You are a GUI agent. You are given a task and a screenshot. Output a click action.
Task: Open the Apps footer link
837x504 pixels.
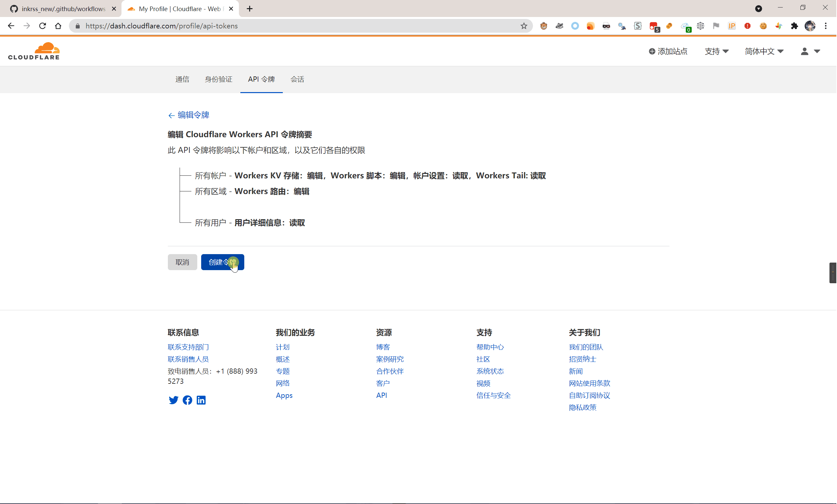tap(284, 395)
